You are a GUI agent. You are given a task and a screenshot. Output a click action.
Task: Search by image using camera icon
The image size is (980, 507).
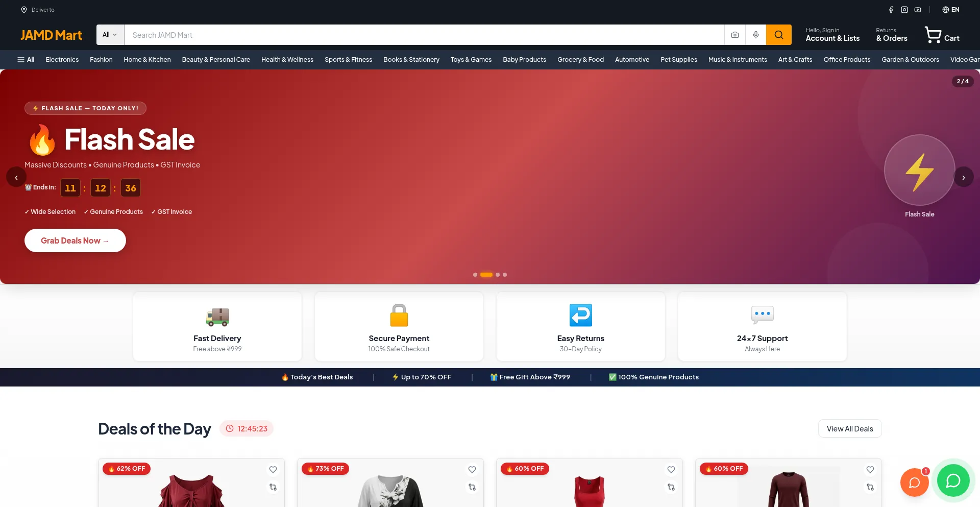(735, 35)
